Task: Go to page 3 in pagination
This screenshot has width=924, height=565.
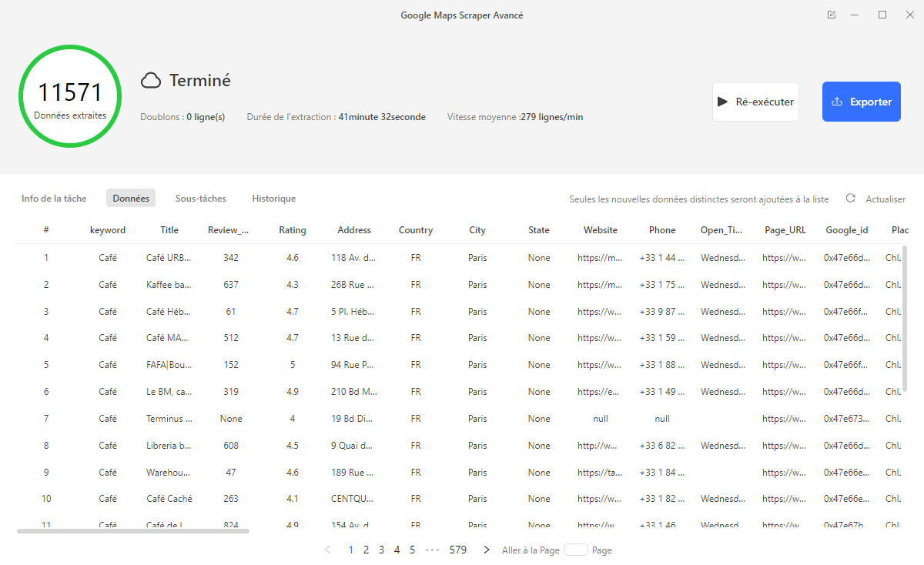Action: (381, 550)
